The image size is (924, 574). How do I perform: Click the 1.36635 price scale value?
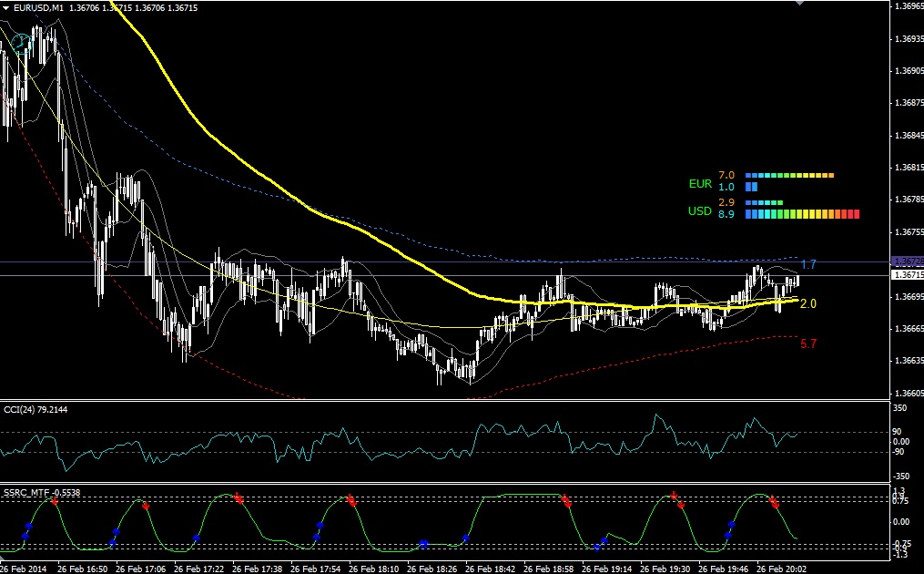pyautogui.click(x=909, y=361)
